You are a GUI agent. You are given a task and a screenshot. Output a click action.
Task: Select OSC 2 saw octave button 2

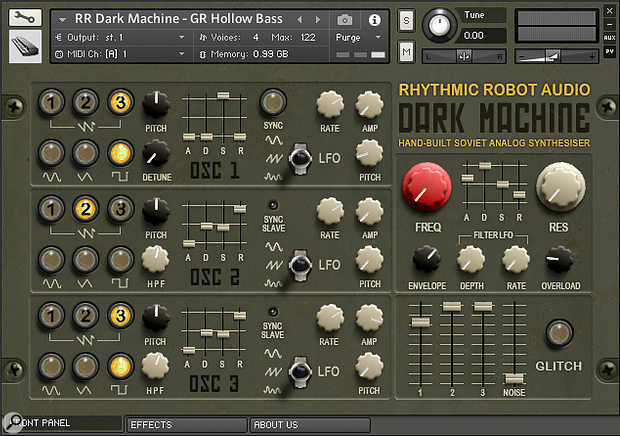pos(85,209)
